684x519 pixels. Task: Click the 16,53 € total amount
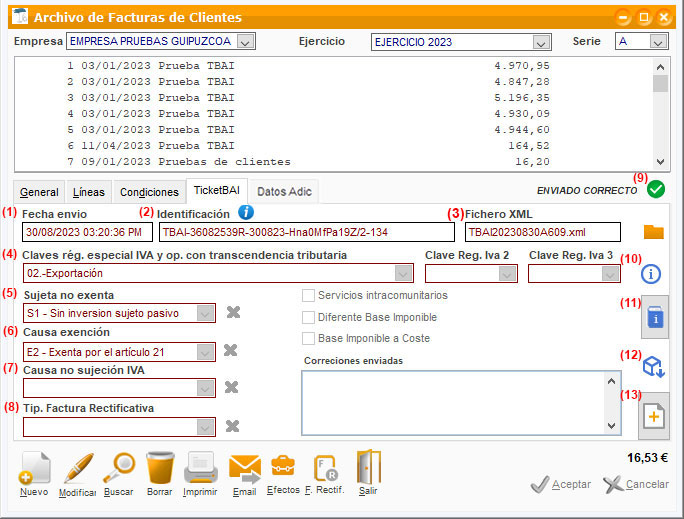[x=647, y=458]
